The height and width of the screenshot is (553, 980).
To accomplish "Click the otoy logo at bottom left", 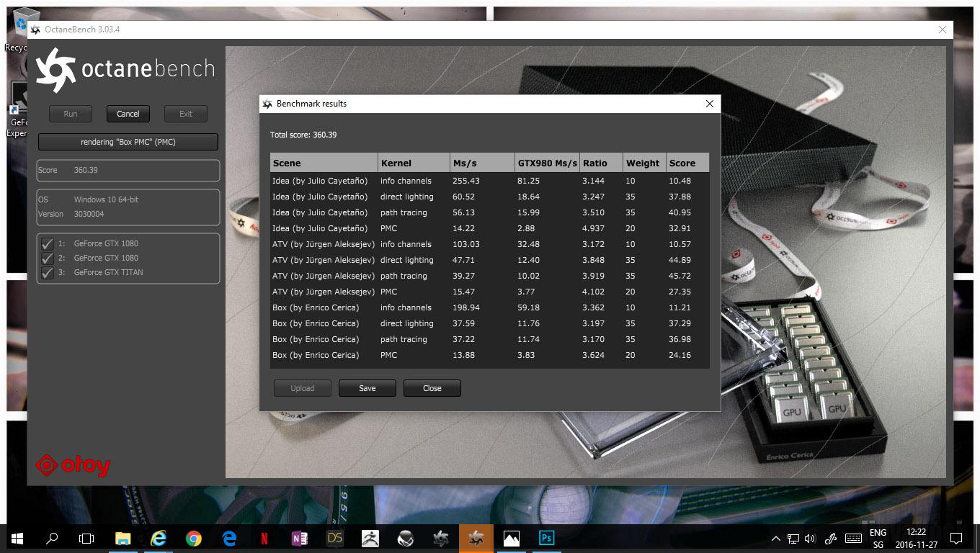I will pos(73,466).
